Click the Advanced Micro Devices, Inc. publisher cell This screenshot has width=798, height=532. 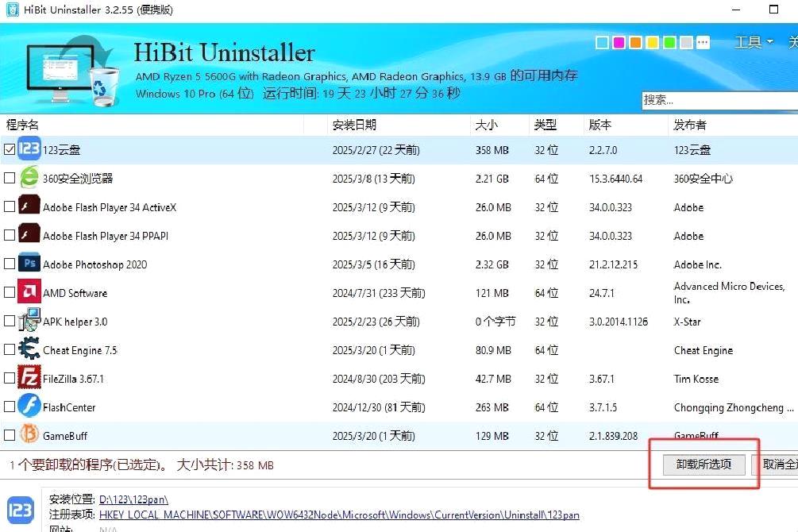[729, 293]
